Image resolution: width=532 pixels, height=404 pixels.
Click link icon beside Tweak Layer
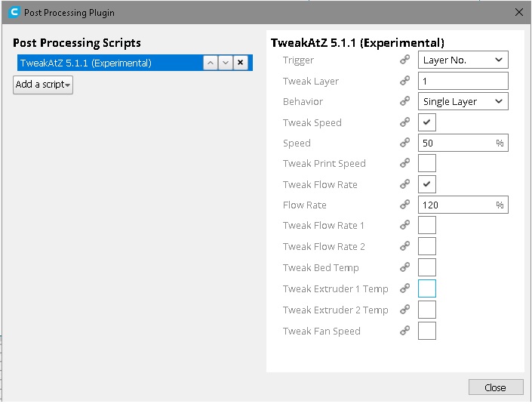click(404, 81)
